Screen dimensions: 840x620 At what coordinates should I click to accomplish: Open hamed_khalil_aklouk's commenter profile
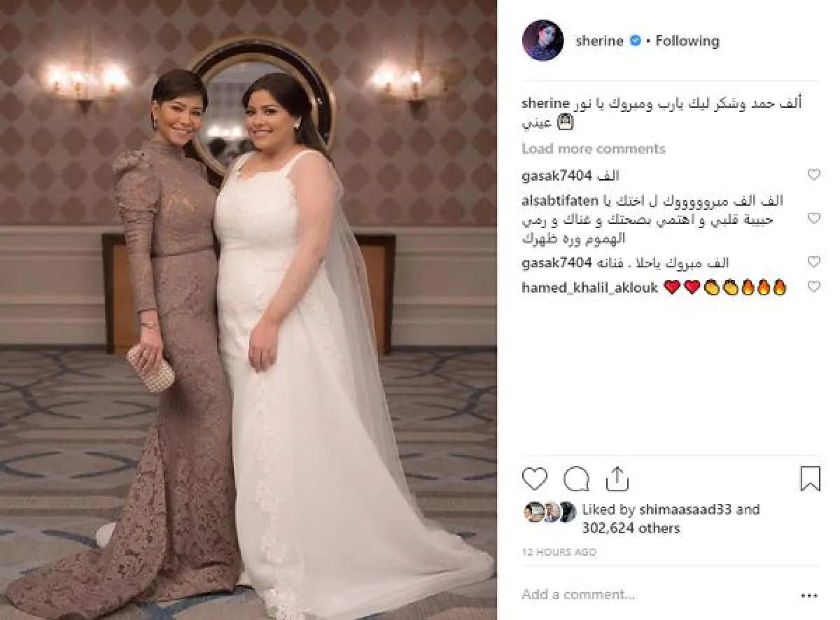(589, 288)
